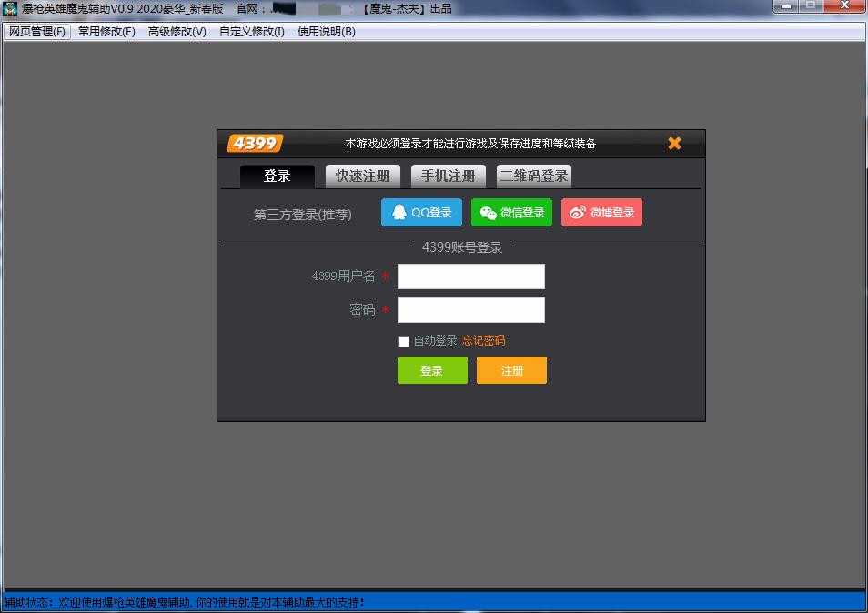
Task: Open the 网页管理(F) menu
Action: coord(37,32)
